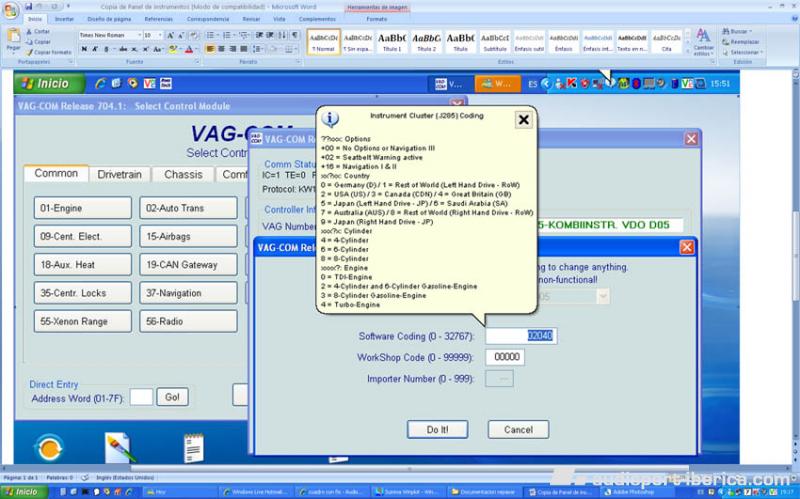Switch to the Referencias tab
Screen dimensions: 800x499
[159, 19]
